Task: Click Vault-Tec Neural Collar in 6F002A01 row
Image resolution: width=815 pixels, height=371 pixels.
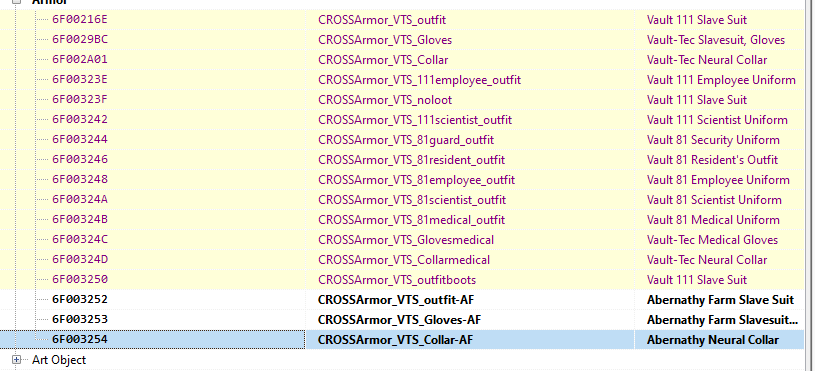Action: tap(707, 60)
